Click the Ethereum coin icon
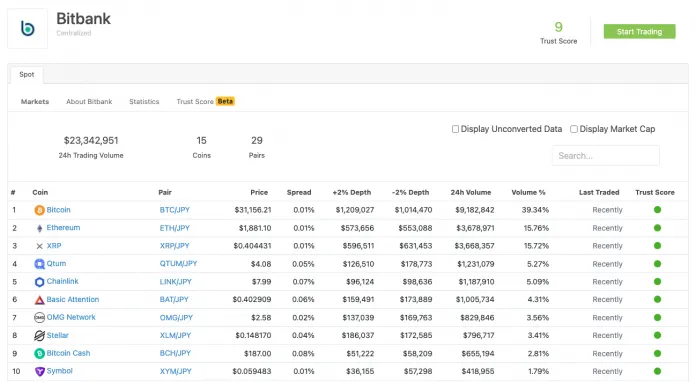The width and height of the screenshot is (696, 382). [40, 228]
